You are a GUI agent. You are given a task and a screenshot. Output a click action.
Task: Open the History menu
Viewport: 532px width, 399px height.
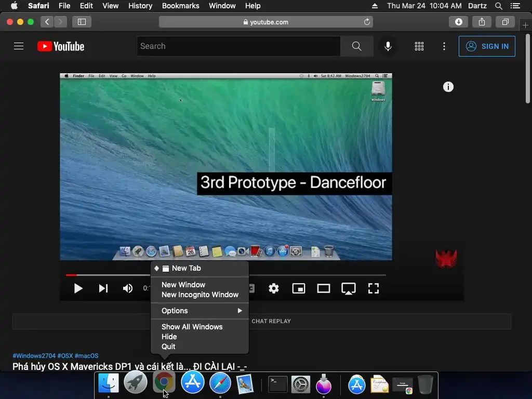click(140, 6)
